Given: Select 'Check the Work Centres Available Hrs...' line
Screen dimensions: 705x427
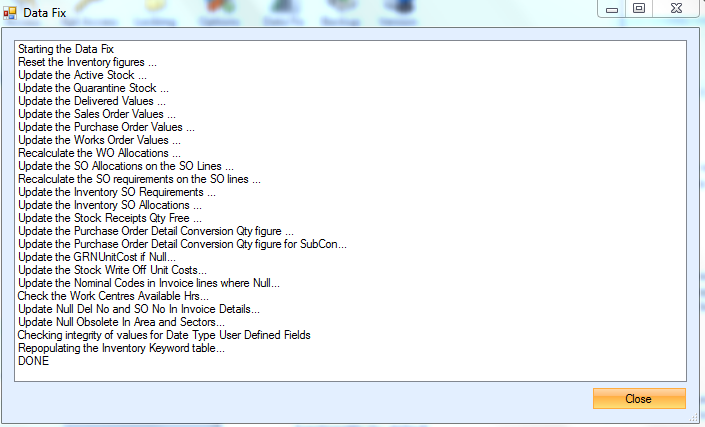Looking at the screenshot, I should (113, 296).
